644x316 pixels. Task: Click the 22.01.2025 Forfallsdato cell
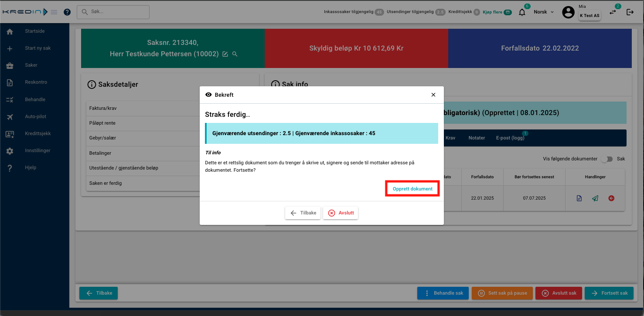(x=482, y=198)
